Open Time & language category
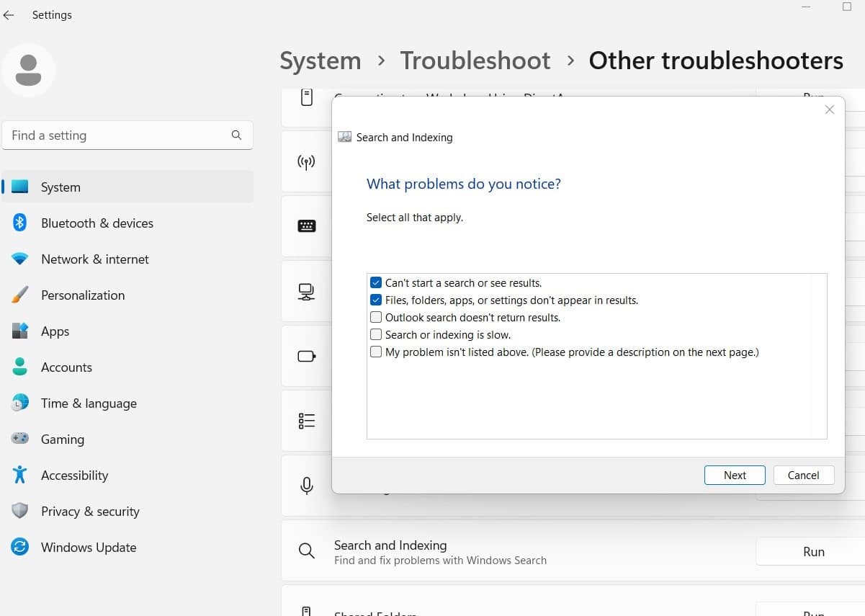This screenshot has height=616, width=865. coord(128,403)
